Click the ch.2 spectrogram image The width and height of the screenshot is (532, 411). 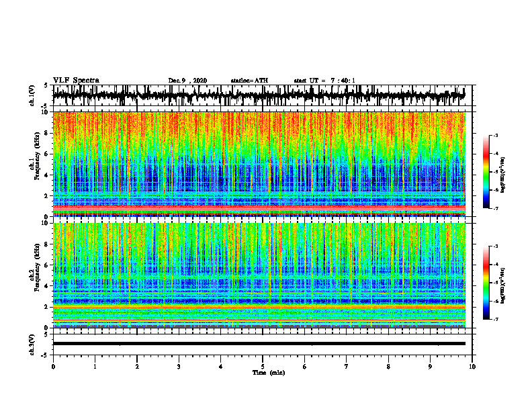tap(259, 275)
